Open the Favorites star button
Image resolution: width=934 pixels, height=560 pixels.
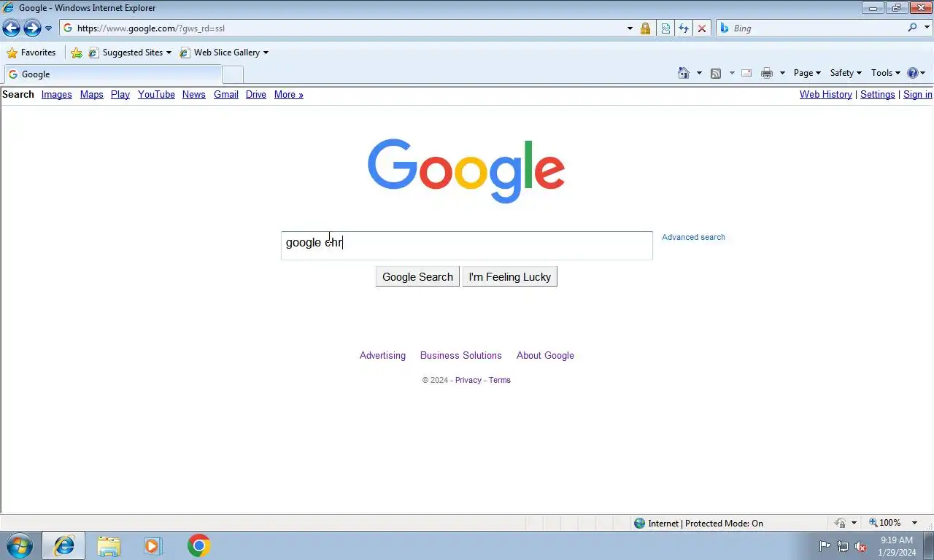click(x=31, y=52)
